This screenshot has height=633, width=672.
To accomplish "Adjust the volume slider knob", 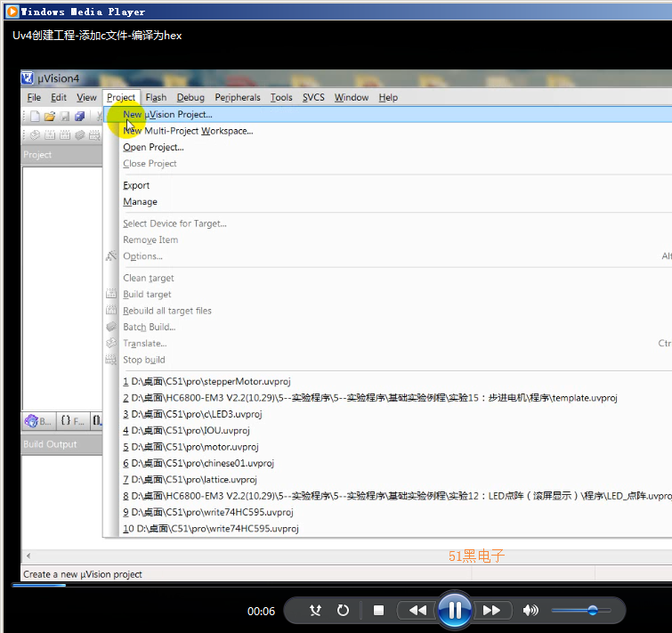I will tap(593, 610).
